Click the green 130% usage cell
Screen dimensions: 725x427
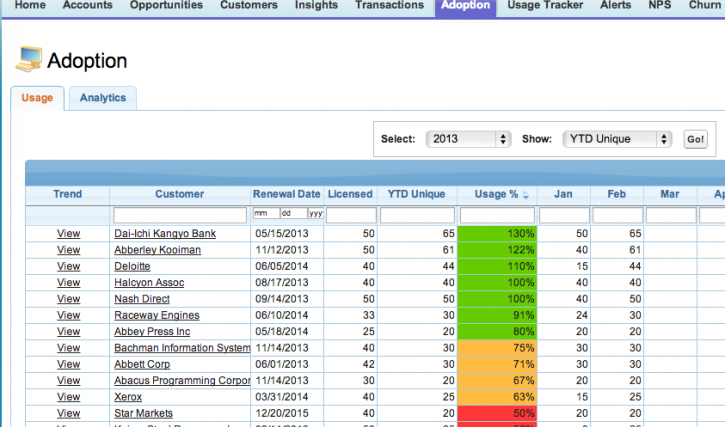[x=497, y=234]
